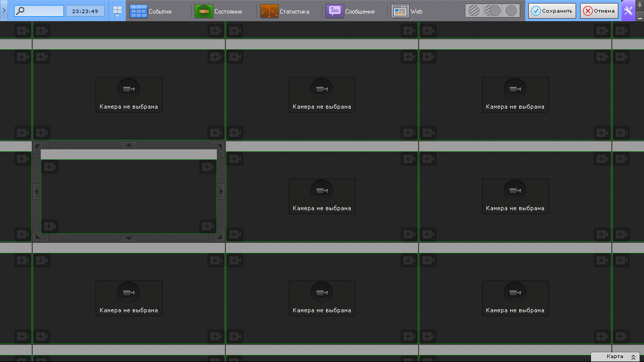Open settings with the wrench icon
644x362 pixels.
628,11
